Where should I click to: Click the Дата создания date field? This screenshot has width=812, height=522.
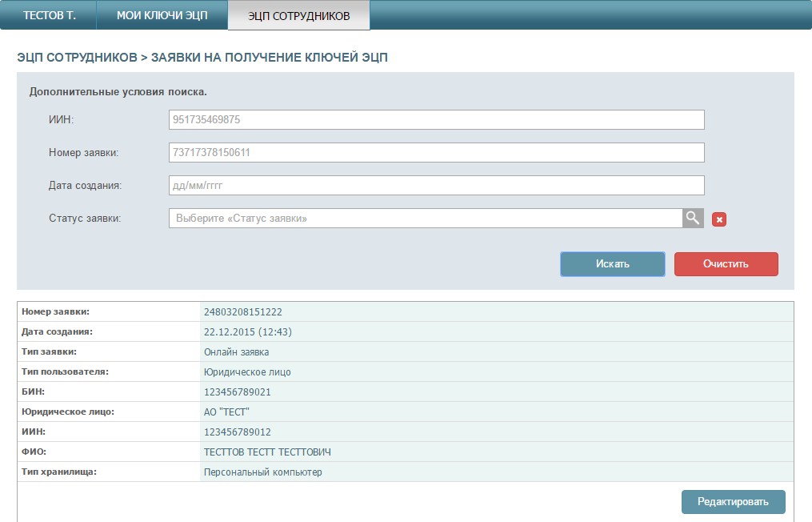tap(436, 186)
